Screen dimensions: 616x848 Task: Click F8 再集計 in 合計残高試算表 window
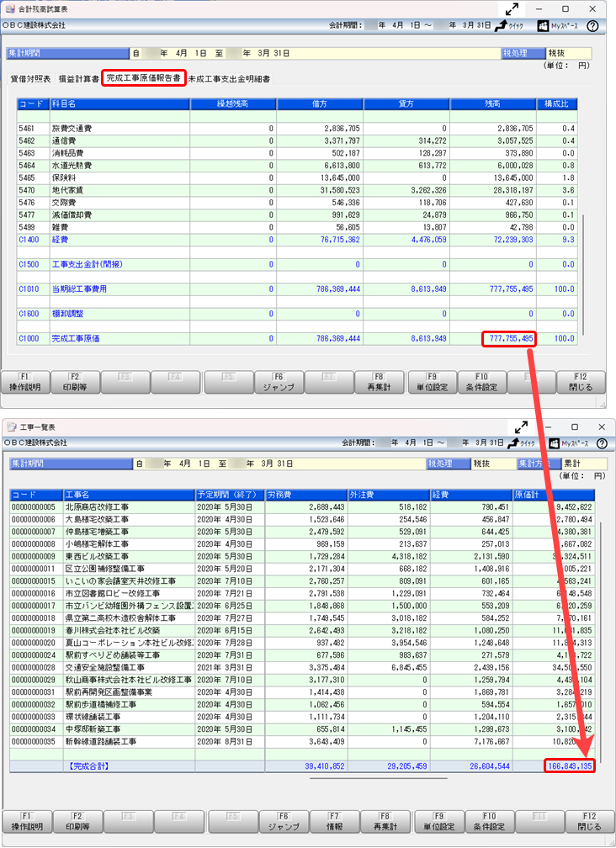(x=379, y=382)
